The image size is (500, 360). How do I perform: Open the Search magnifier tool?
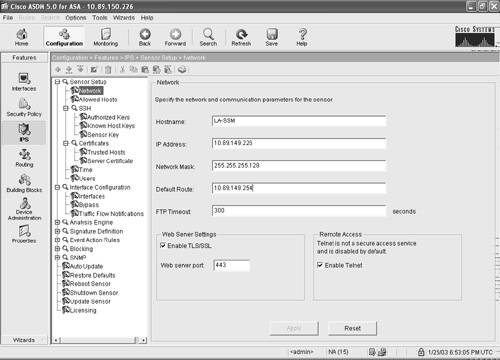pos(208,37)
